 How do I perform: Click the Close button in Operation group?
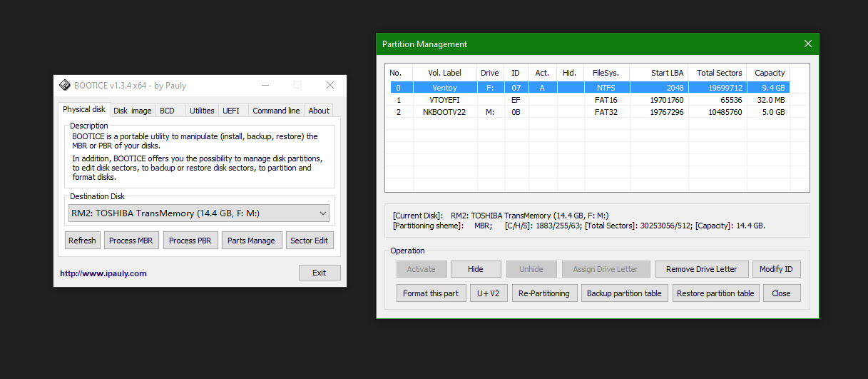pyautogui.click(x=781, y=293)
